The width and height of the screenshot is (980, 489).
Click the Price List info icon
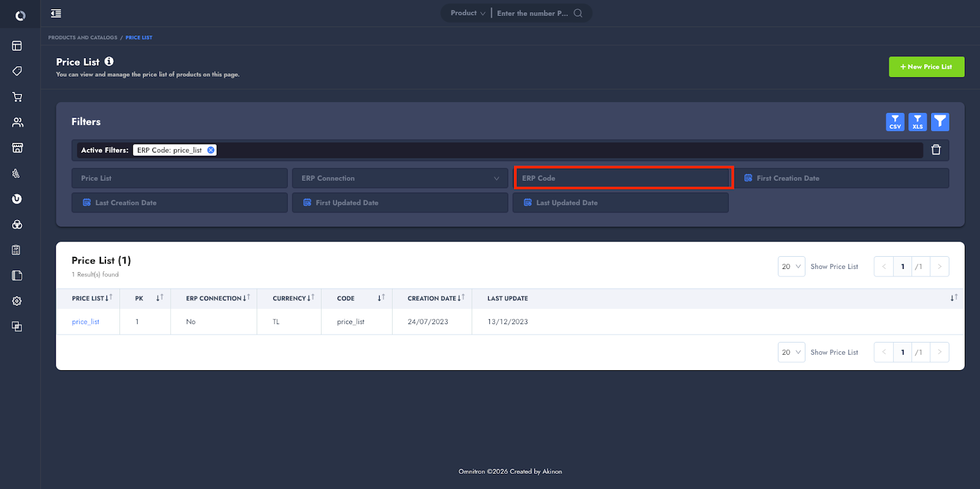coord(109,61)
